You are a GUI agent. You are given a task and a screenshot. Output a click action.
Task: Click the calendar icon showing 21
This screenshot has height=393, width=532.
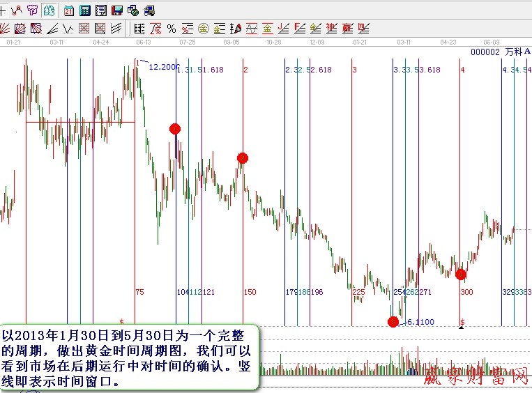(x=68, y=10)
